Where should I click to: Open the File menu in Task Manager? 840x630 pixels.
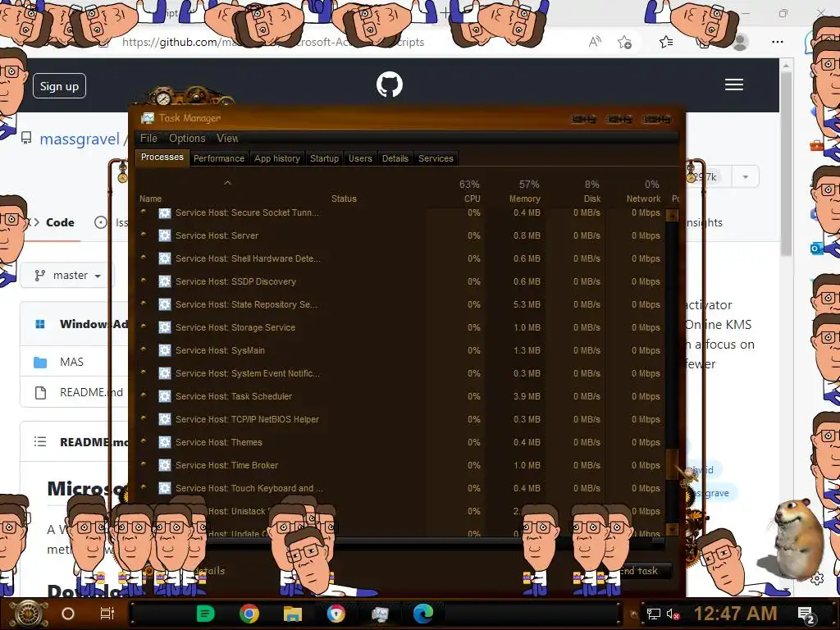click(x=148, y=138)
